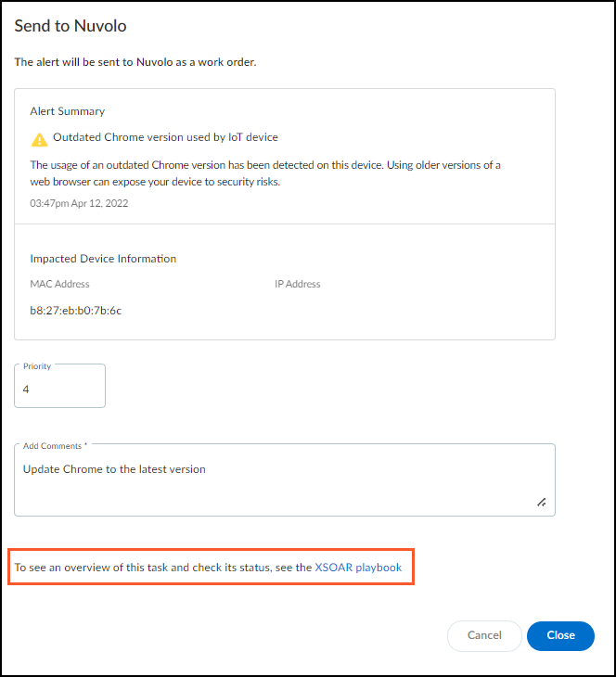616x677 pixels.
Task: Click inside the Add Comments text area
Action: (x=278, y=480)
